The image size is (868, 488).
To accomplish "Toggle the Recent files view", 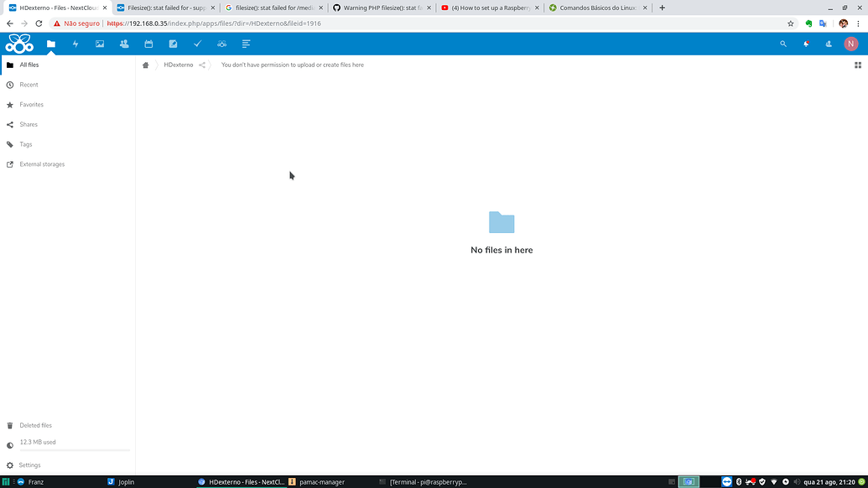I will pyautogui.click(x=28, y=84).
